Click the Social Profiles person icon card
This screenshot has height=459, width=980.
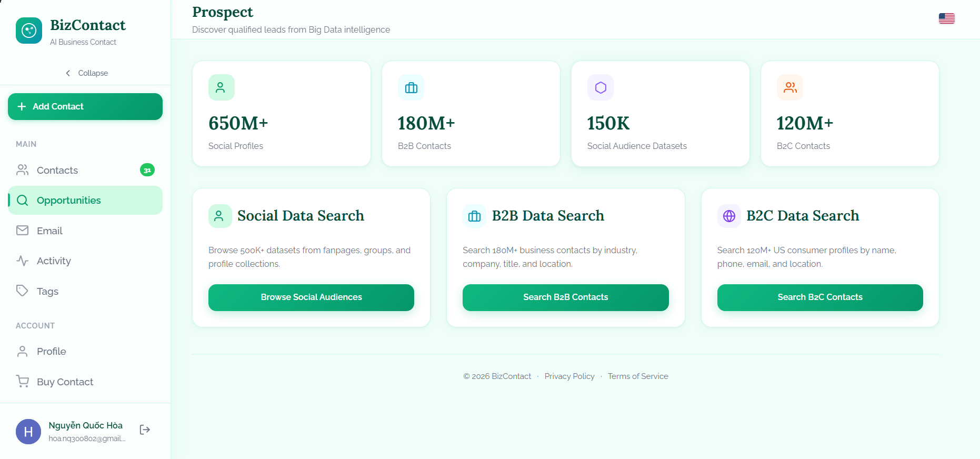click(x=222, y=87)
